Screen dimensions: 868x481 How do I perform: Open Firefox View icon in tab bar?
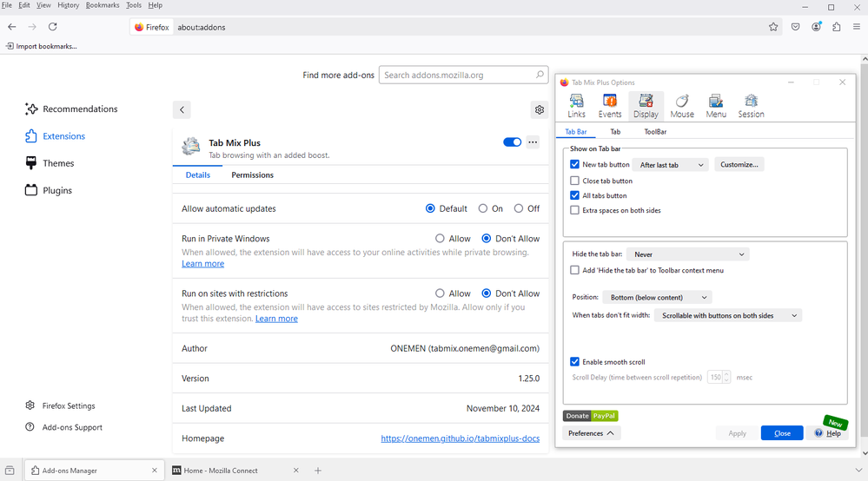10,471
